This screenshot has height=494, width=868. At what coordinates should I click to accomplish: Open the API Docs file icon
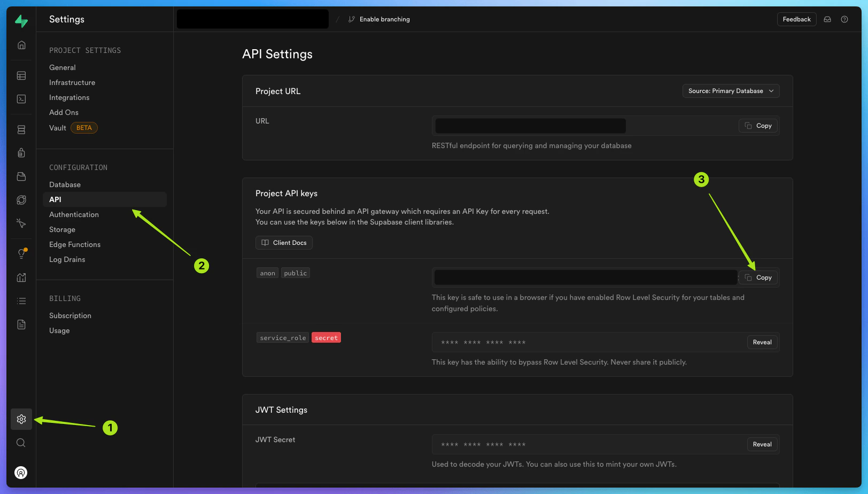21,324
